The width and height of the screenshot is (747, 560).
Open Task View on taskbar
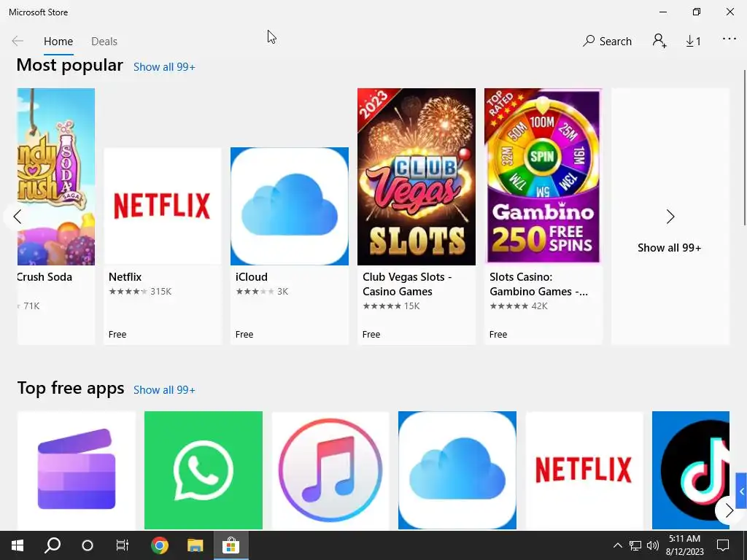(x=123, y=545)
